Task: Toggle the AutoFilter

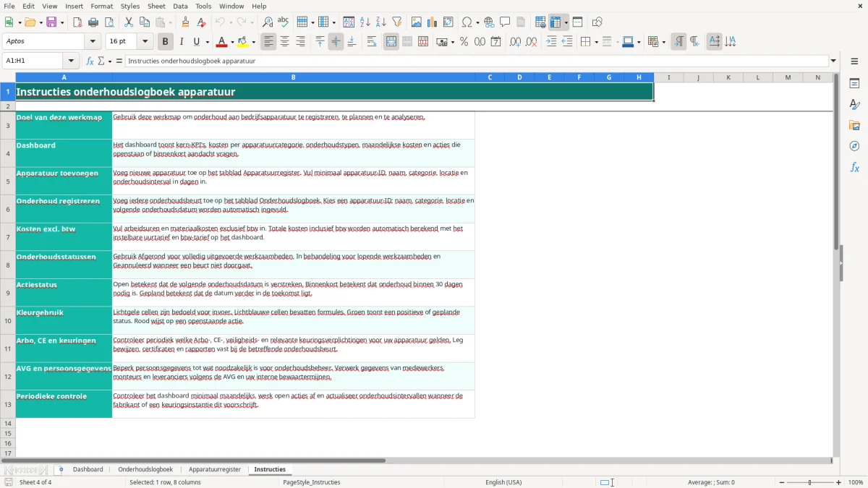Action: [397, 22]
